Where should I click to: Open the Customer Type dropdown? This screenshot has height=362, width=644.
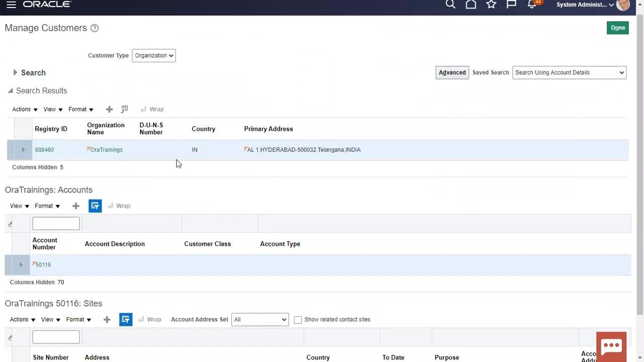click(154, 55)
